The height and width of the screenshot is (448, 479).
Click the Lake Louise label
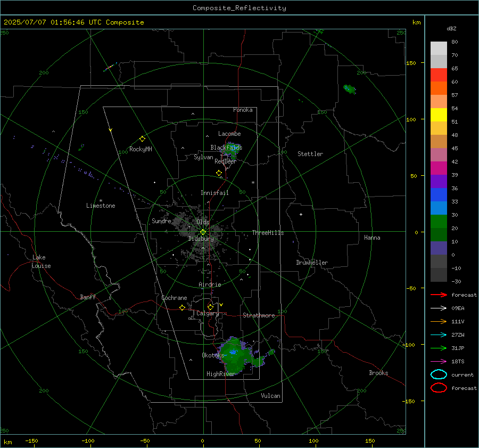coord(41,262)
